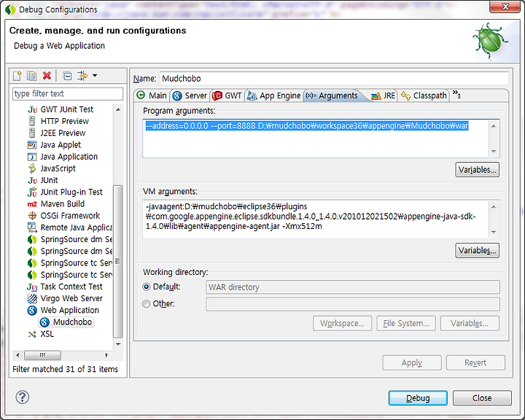Click the Close button
This screenshot has width=525, height=420.
coord(482,398)
